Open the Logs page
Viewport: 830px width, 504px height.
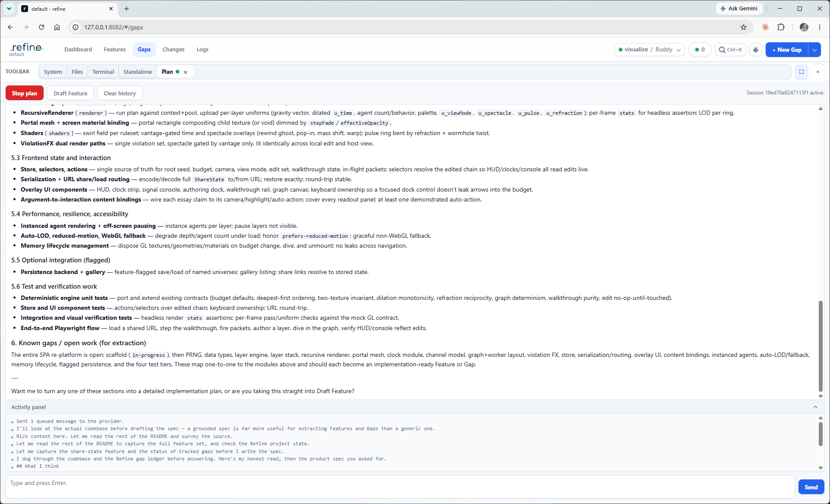(203, 50)
